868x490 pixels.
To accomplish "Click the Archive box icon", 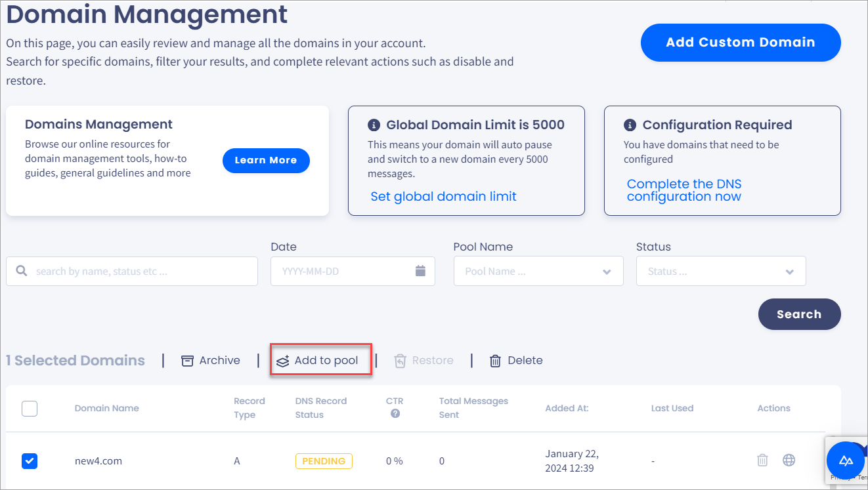I will pyautogui.click(x=188, y=361).
